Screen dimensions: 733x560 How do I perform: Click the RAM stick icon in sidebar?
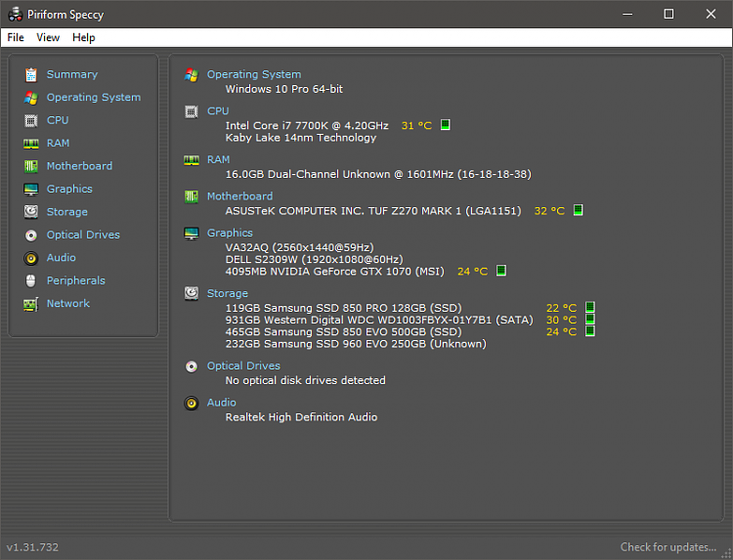click(x=31, y=144)
